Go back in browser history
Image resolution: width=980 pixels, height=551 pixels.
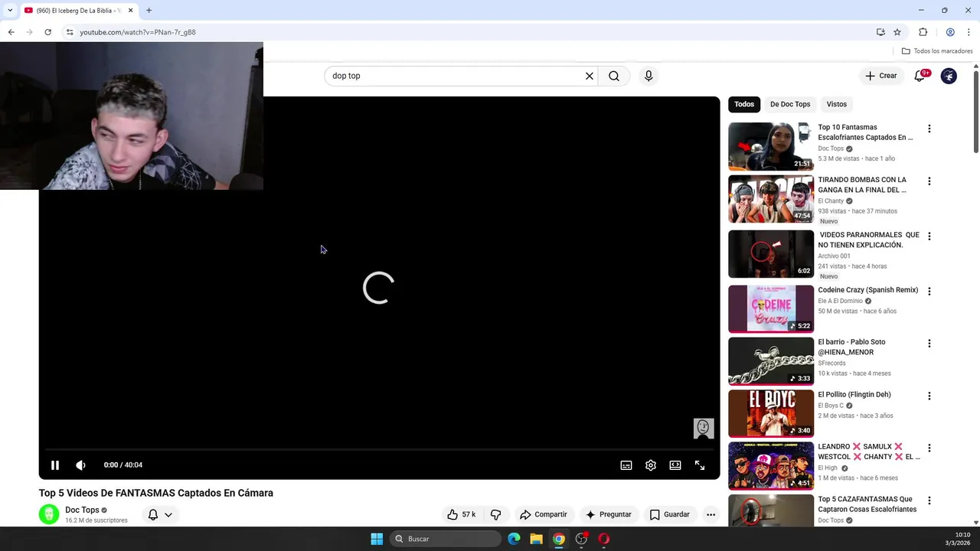[x=11, y=32]
